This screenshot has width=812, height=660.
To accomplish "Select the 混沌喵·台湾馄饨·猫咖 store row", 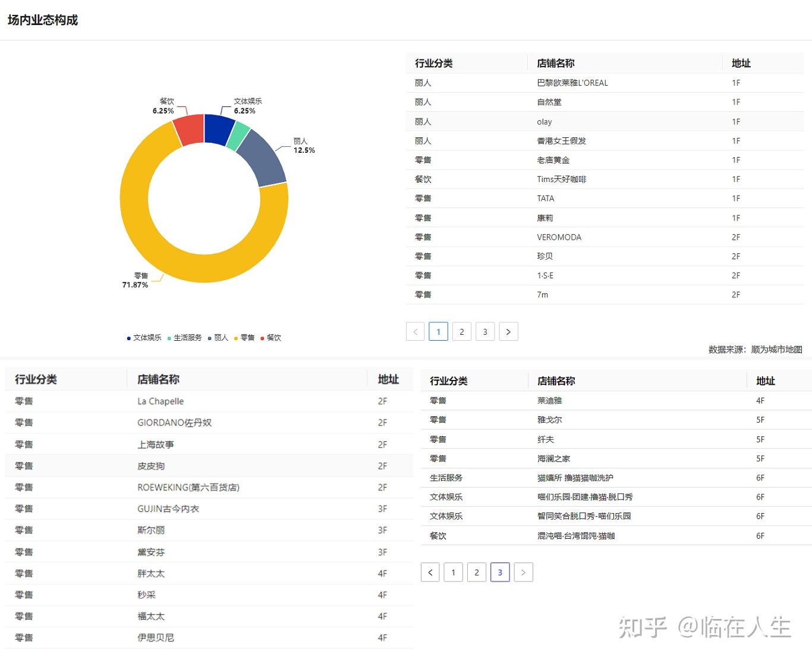I will pyautogui.click(x=616, y=535).
